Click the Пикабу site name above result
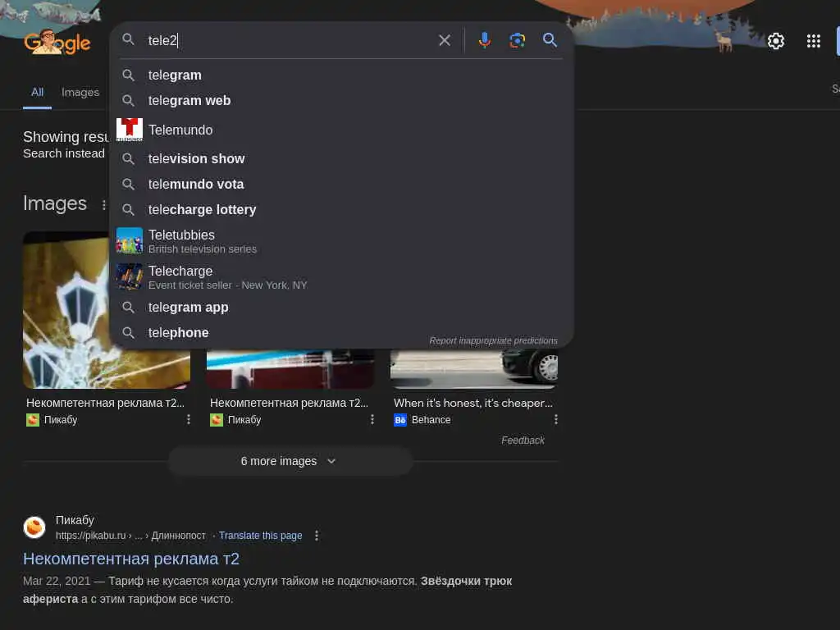The height and width of the screenshot is (630, 840). click(75, 520)
